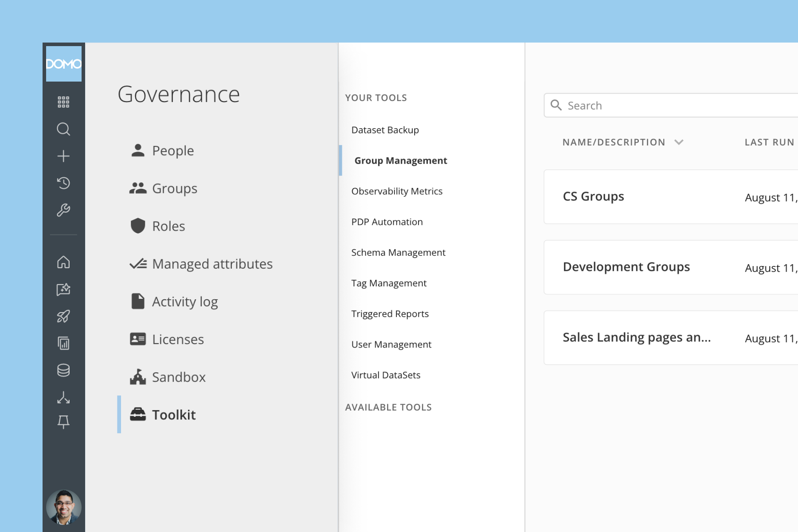Open the history clock icon
This screenshot has width=798, height=532.
click(x=63, y=183)
